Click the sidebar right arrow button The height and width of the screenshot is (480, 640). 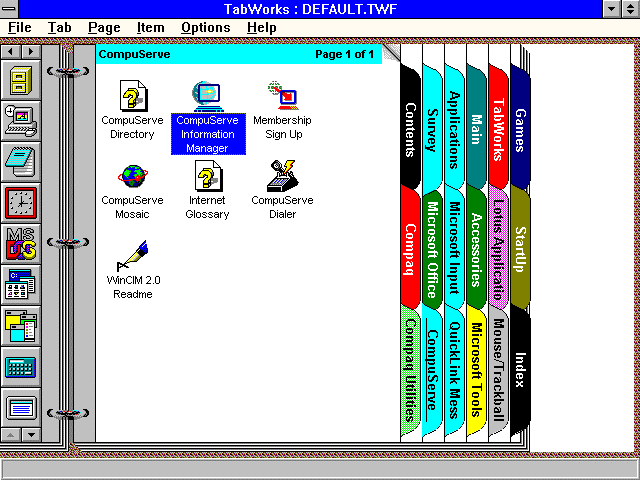click(31, 51)
